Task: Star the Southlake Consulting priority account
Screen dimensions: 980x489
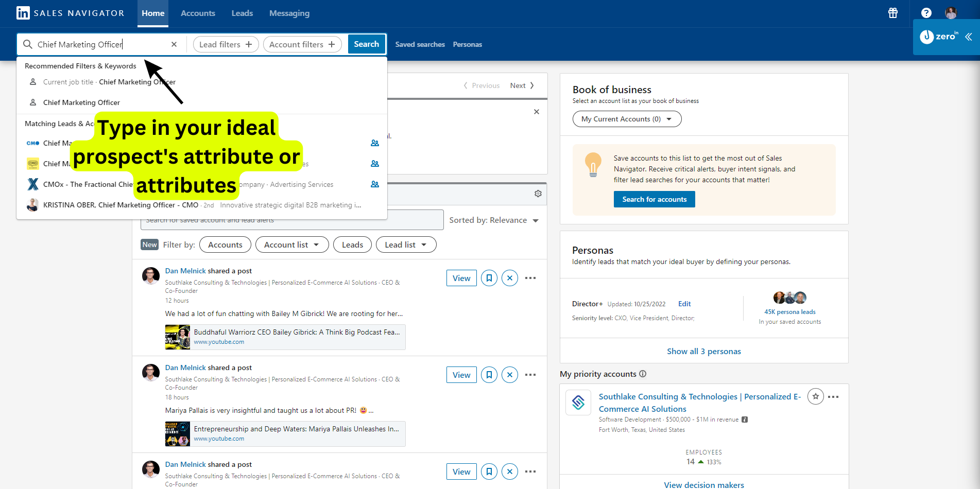Action: pos(816,396)
